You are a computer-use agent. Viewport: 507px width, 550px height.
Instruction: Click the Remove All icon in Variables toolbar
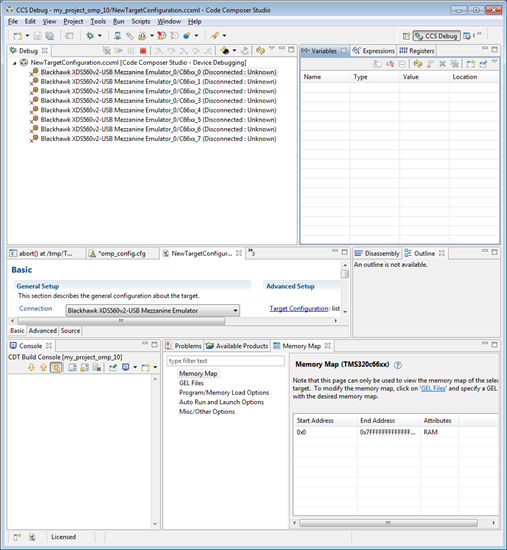pyautogui.click(x=455, y=64)
